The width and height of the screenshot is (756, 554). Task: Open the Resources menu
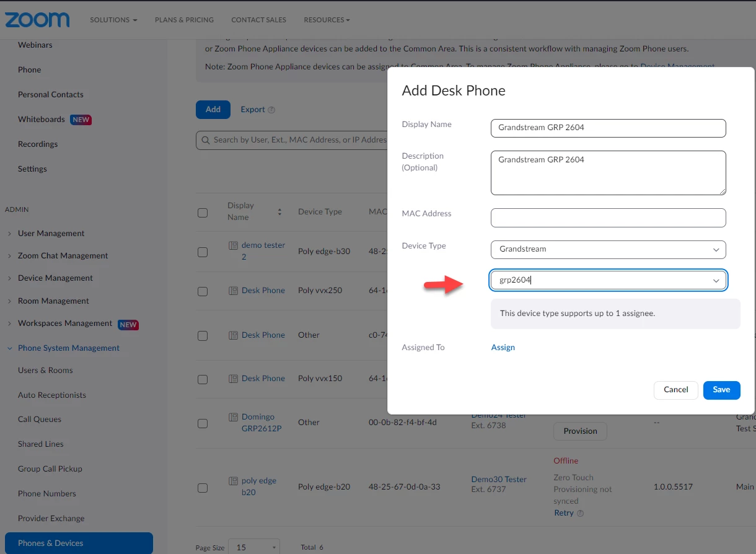tap(327, 20)
